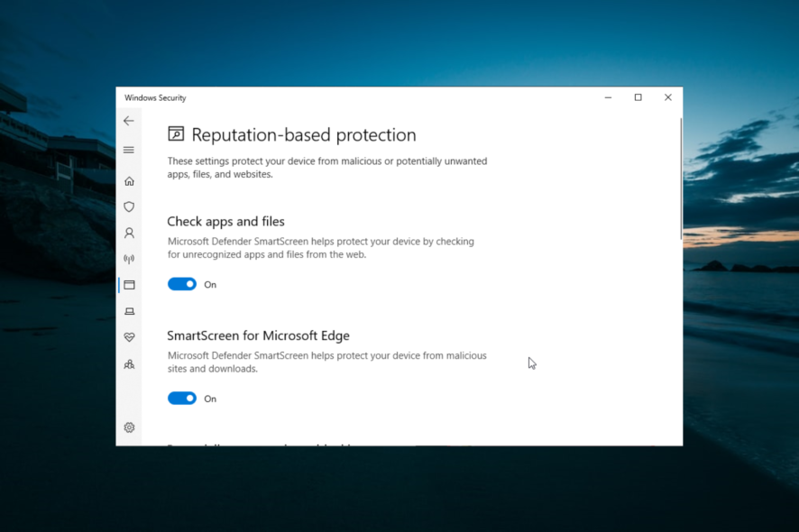Open Virus & threat protection shield icon
This screenshot has height=532, width=799.
(129, 206)
